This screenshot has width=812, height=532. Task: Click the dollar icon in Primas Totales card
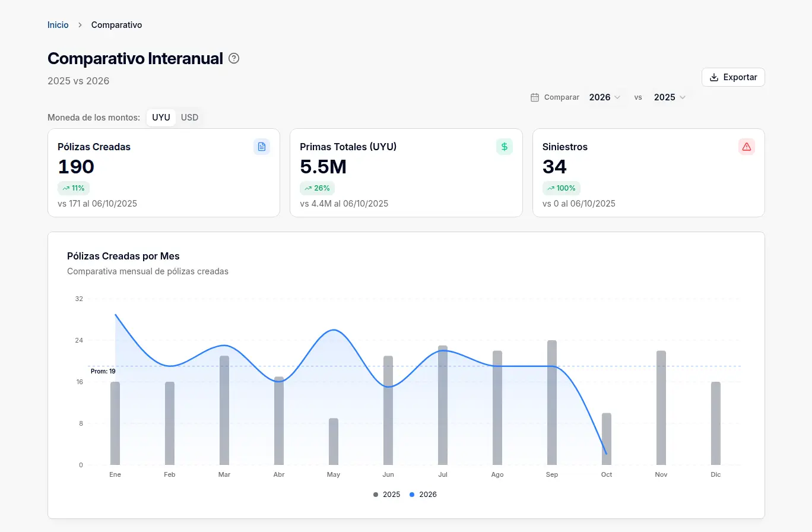[x=505, y=147]
